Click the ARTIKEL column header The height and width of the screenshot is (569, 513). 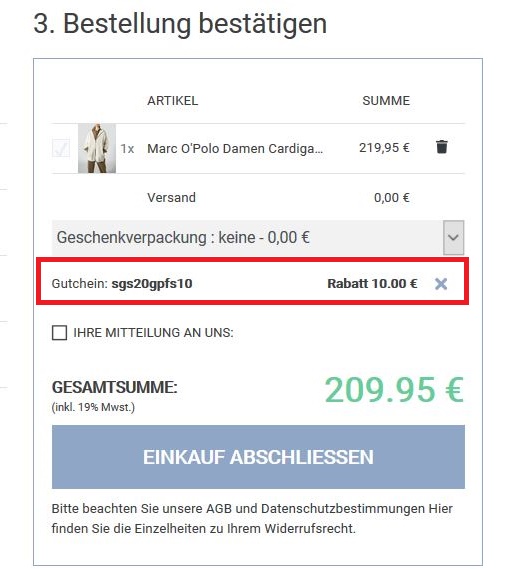point(173,101)
